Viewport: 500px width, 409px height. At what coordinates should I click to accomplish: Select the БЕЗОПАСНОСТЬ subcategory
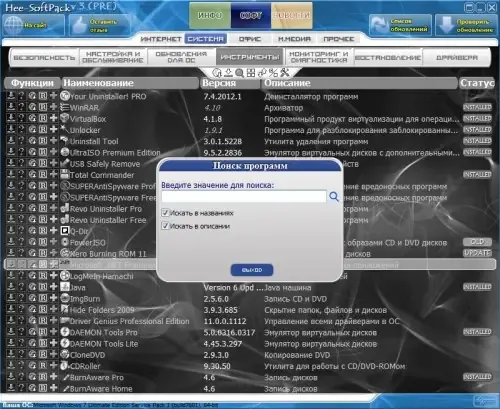point(44,58)
